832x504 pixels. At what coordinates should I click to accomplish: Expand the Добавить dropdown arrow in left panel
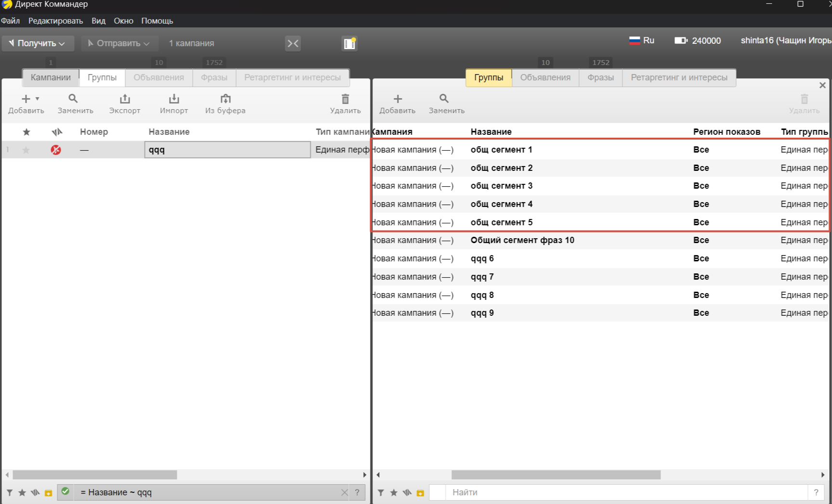(38, 99)
